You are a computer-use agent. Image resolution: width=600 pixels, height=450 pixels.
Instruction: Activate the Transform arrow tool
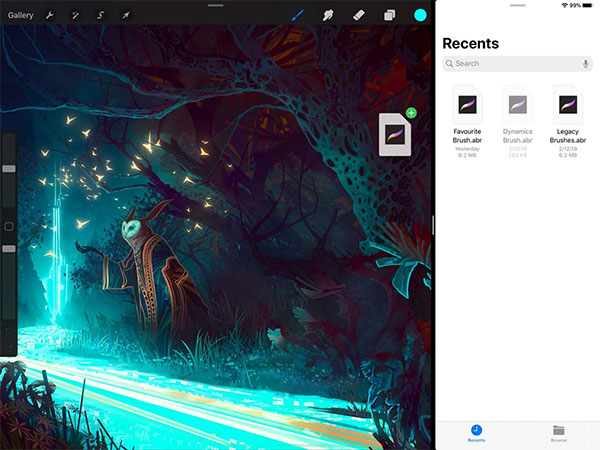click(125, 16)
